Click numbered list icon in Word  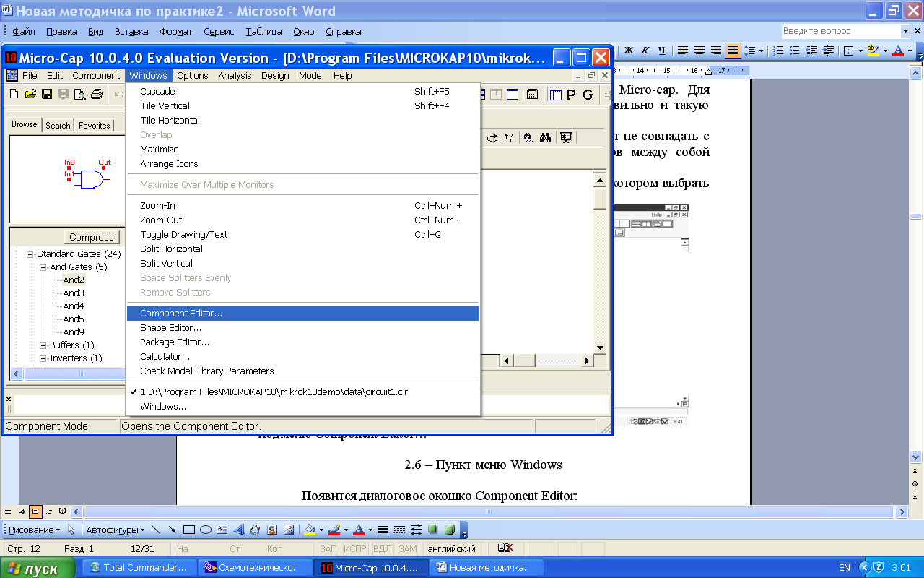(x=778, y=51)
